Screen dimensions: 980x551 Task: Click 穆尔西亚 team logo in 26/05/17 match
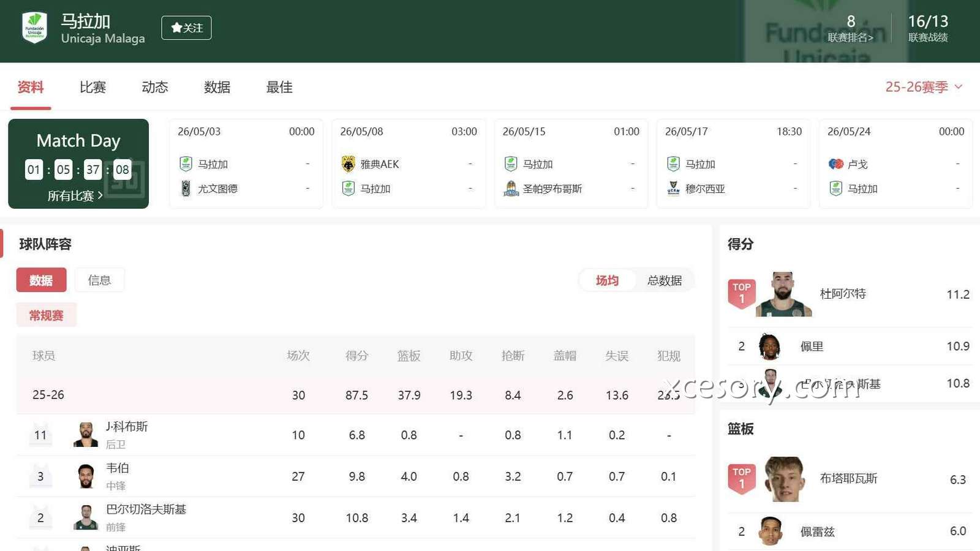click(673, 189)
